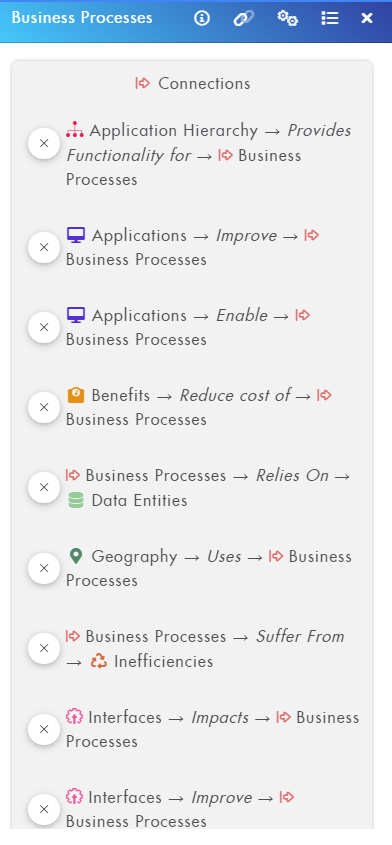392x845 pixels.
Task: Remove the Interfaces Impacts connection
Action: click(44, 729)
